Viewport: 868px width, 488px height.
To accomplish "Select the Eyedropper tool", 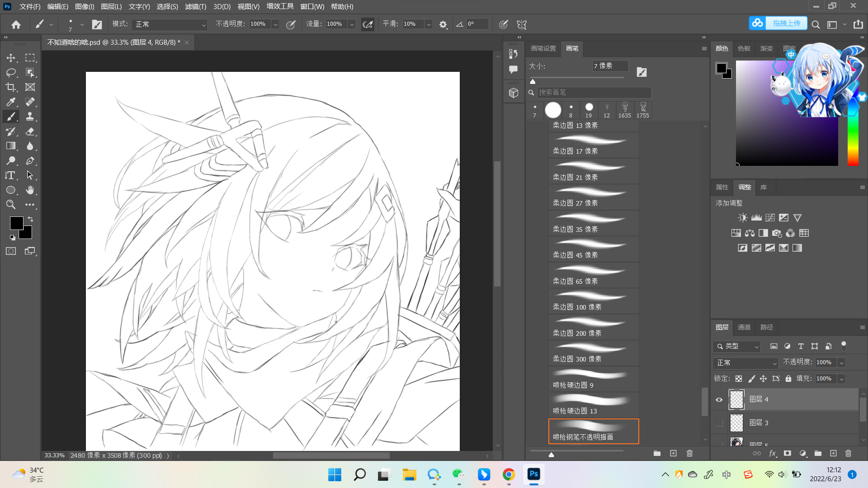I will (x=11, y=102).
